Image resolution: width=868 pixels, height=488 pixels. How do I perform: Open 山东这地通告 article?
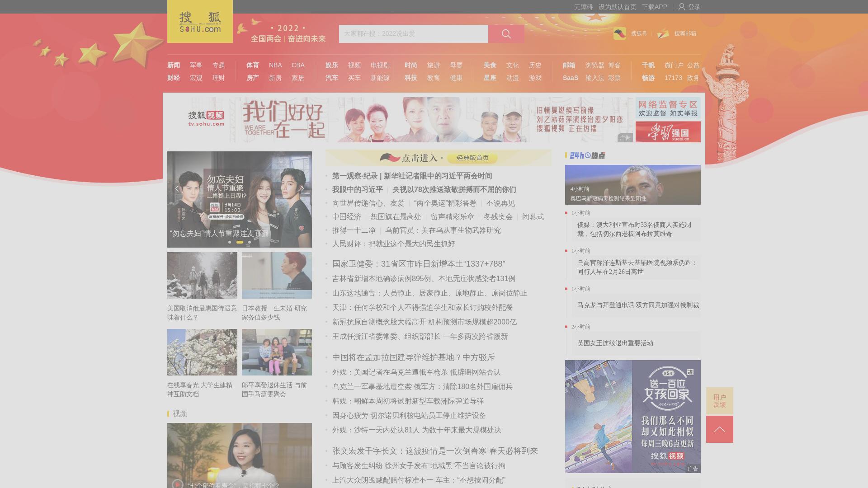point(429,293)
